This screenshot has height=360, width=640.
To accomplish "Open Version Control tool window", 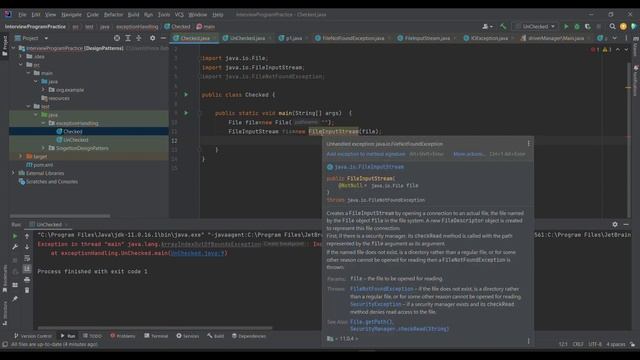I will coord(33,336).
